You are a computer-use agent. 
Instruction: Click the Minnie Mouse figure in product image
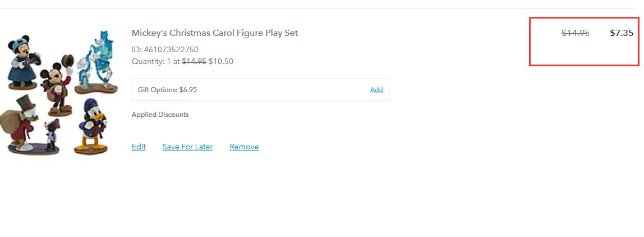point(22,62)
